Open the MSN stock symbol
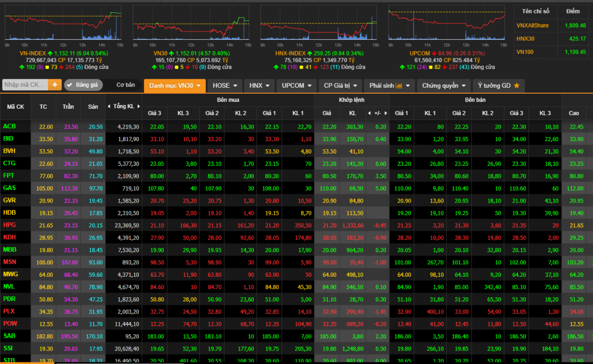593x364 pixels. pos(10,262)
